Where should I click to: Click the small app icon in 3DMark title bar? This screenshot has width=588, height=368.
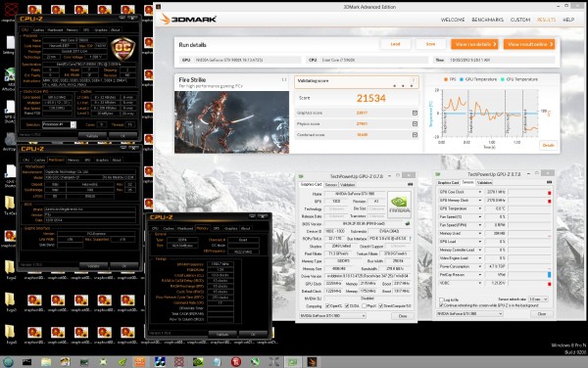[x=158, y=7]
